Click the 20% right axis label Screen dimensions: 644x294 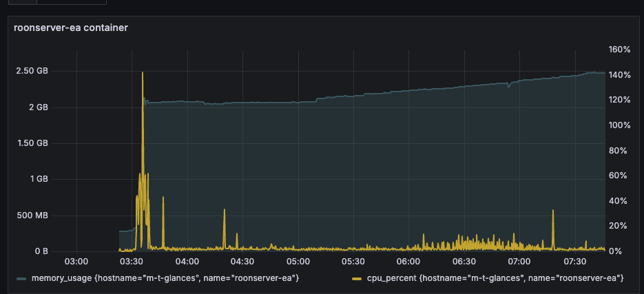click(617, 226)
